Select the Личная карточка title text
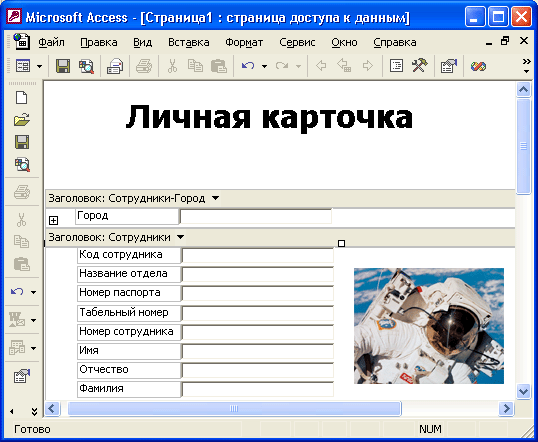The height and width of the screenshot is (442, 538). coord(269,117)
